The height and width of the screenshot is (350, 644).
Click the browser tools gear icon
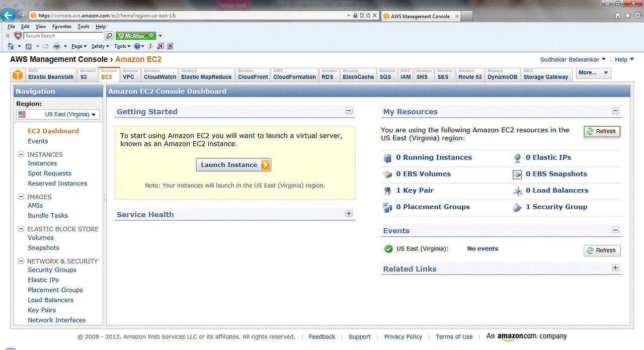[x=637, y=16]
